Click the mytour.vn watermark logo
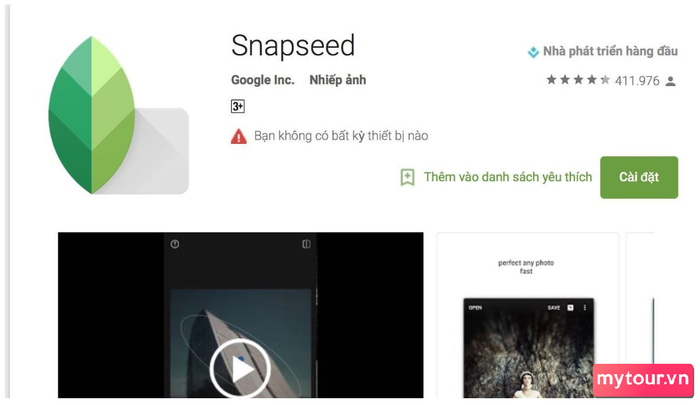 [x=643, y=380]
